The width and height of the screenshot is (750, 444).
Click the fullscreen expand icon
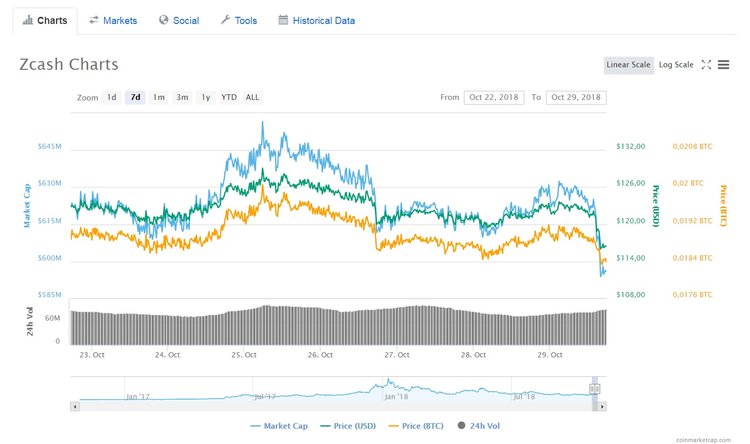706,65
